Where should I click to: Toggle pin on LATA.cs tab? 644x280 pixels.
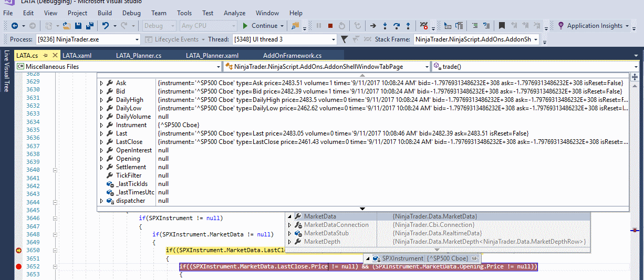45,55
